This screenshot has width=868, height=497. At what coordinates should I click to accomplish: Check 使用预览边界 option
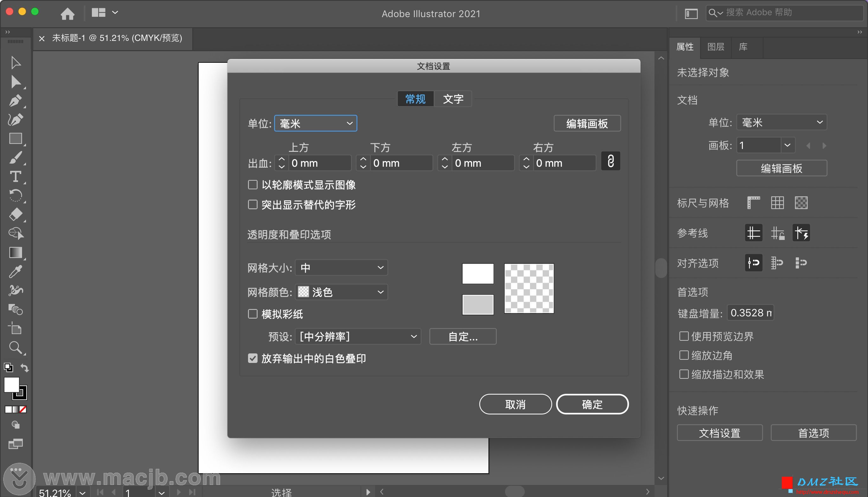coord(684,336)
